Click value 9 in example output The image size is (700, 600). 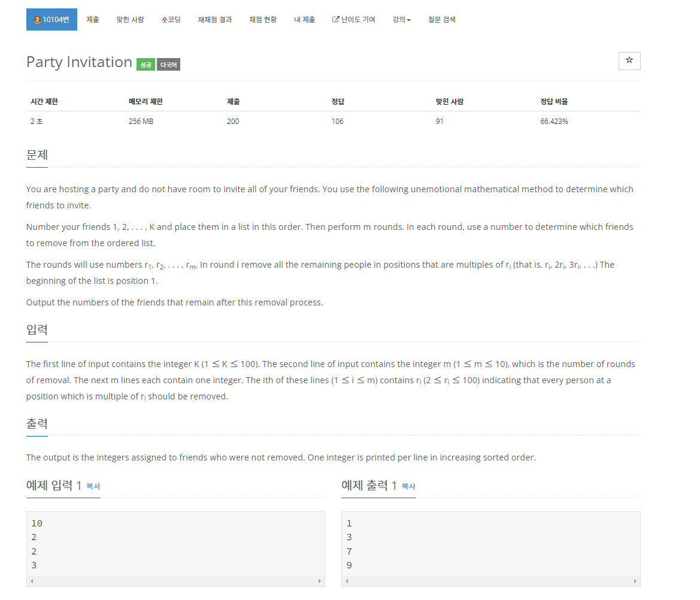[349, 566]
